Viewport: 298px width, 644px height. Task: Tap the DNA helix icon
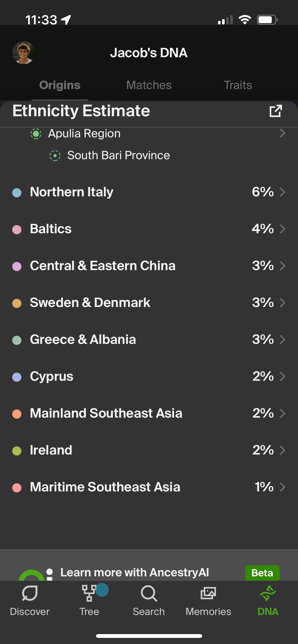pos(268,594)
